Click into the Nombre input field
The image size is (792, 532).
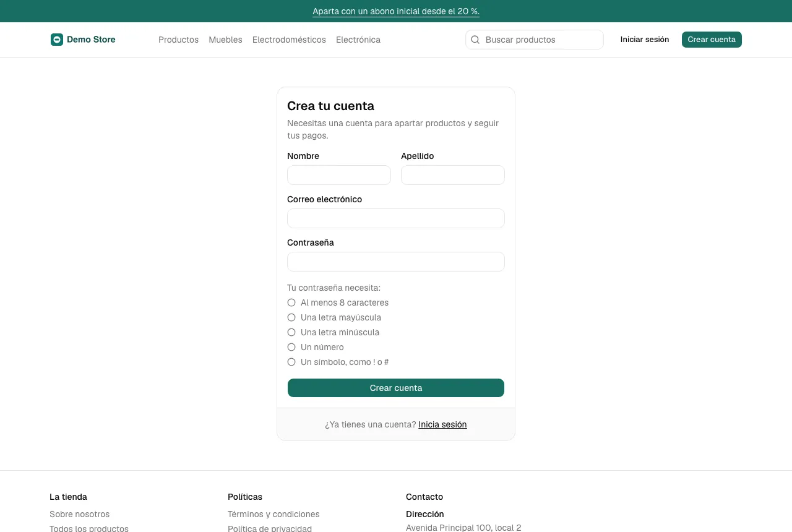(x=339, y=175)
